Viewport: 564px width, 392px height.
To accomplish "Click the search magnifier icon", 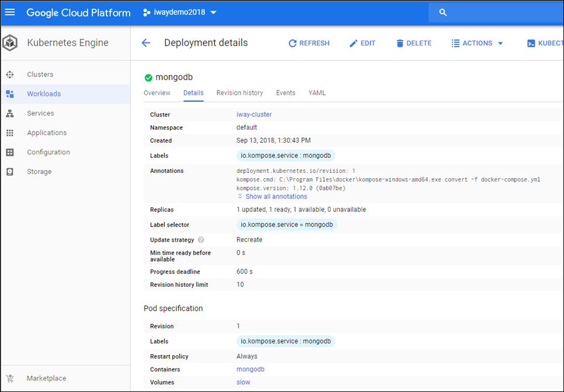I will [x=443, y=12].
